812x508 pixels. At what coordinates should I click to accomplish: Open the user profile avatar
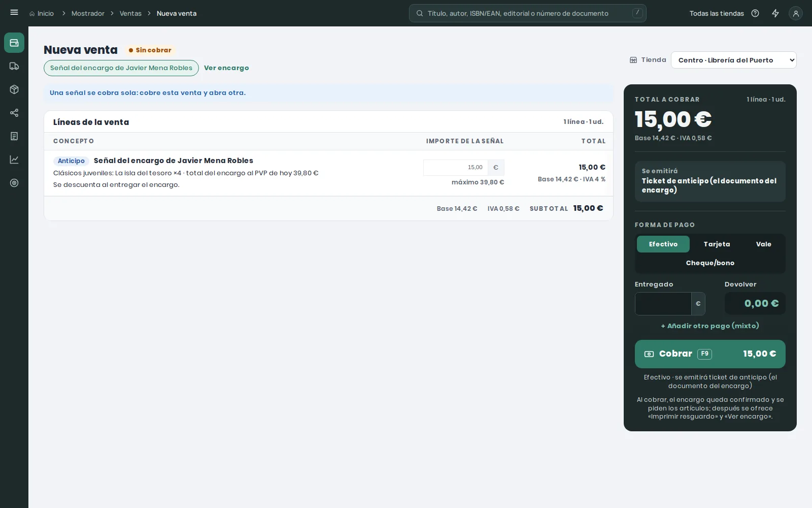point(796,13)
